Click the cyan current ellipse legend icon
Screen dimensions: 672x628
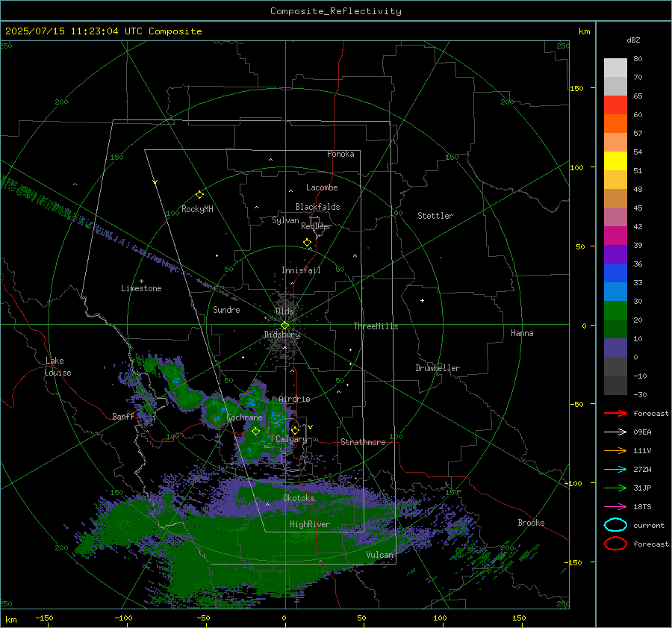(615, 525)
